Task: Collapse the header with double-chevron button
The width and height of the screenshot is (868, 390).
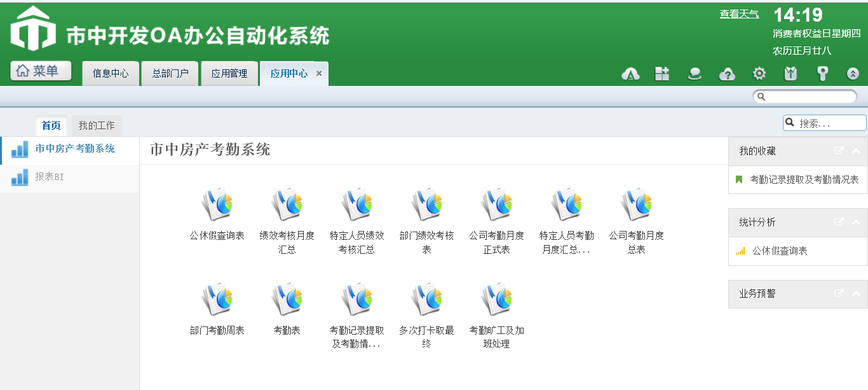Action: pos(853,74)
